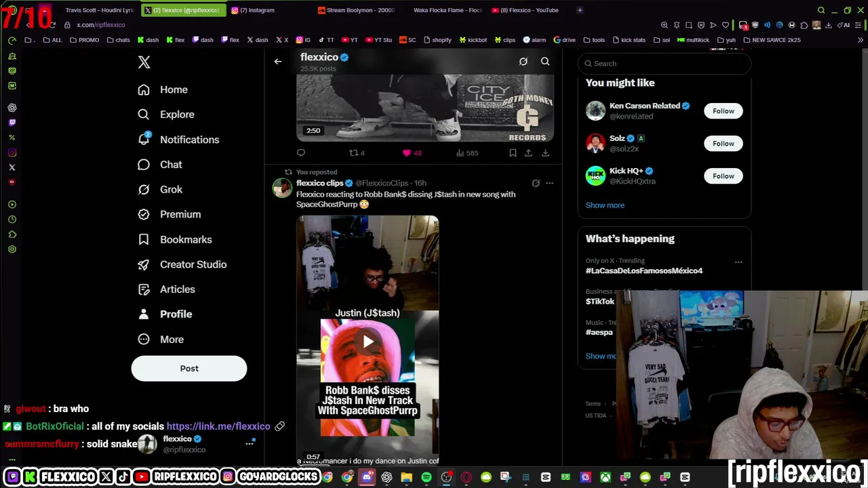Unlike the post with 48 likes
The width and height of the screenshot is (868, 488).
click(412, 153)
